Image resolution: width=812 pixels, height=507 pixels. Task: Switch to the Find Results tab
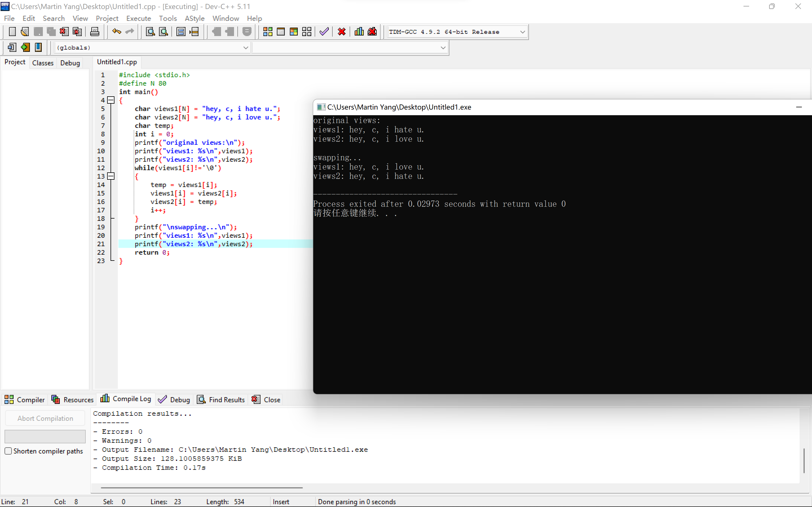coord(221,399)
